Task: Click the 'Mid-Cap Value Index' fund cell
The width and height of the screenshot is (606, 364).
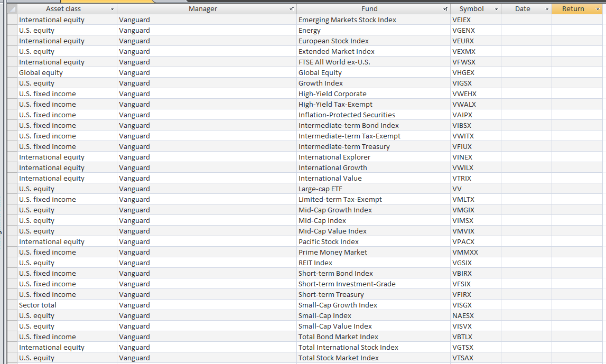Action: [374, 231]
